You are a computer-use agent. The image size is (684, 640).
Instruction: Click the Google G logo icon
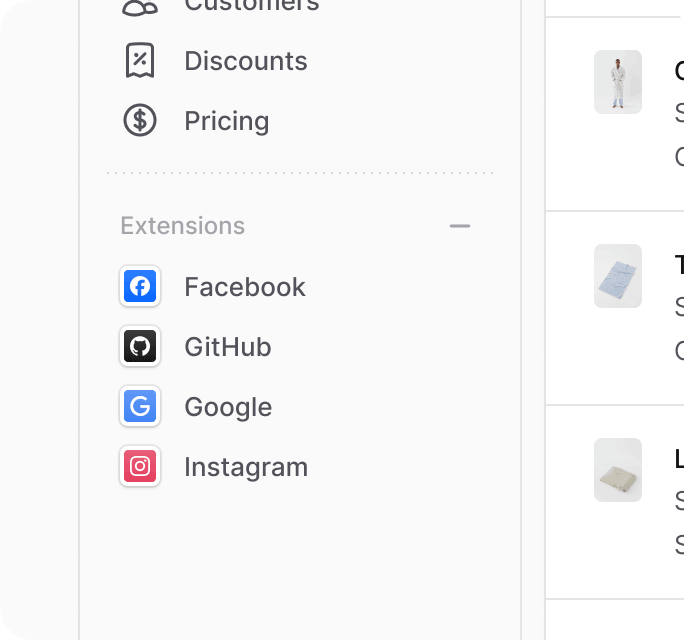tap(140, 406)
